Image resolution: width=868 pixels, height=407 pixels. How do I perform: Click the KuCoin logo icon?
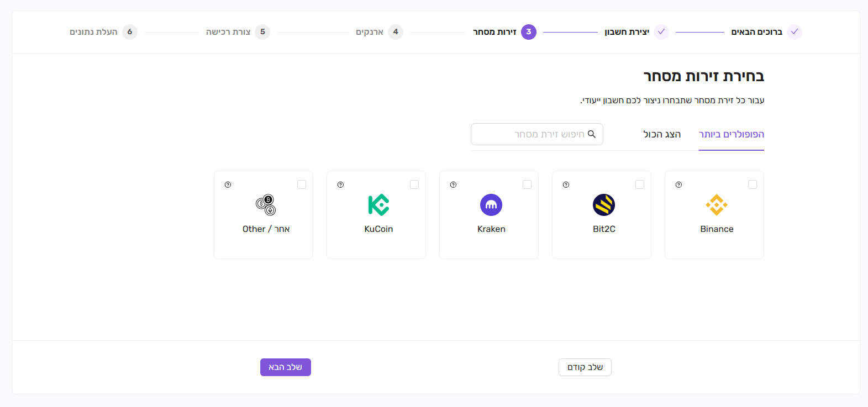point(378,205)
